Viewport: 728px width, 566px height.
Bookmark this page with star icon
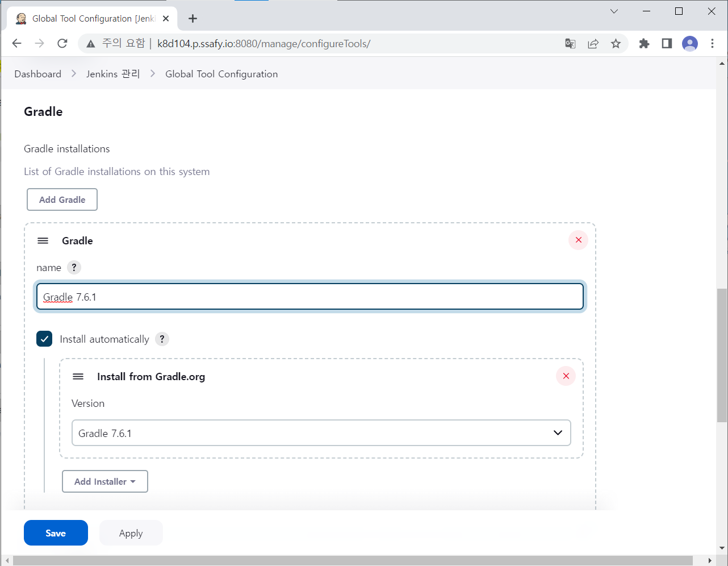[616, 44]
